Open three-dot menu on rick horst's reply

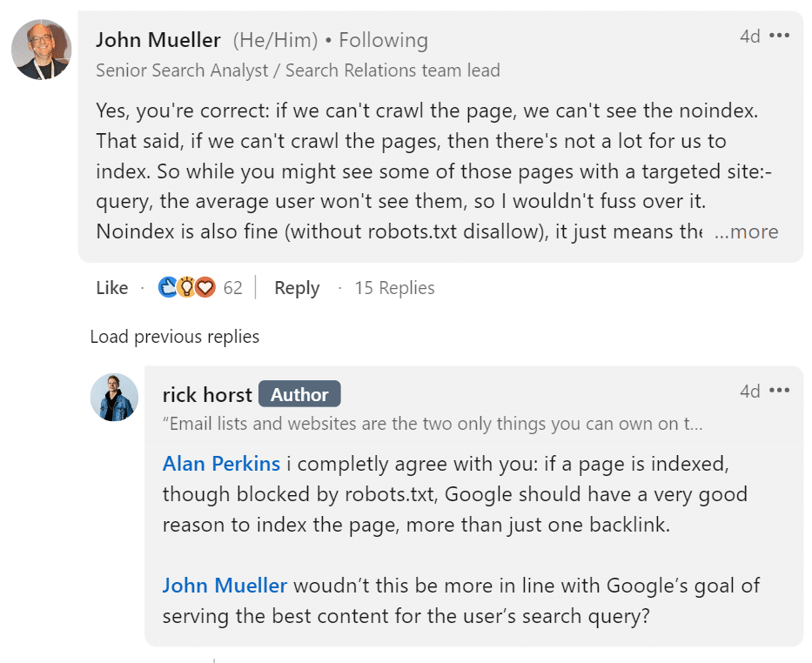coord(780,392)
